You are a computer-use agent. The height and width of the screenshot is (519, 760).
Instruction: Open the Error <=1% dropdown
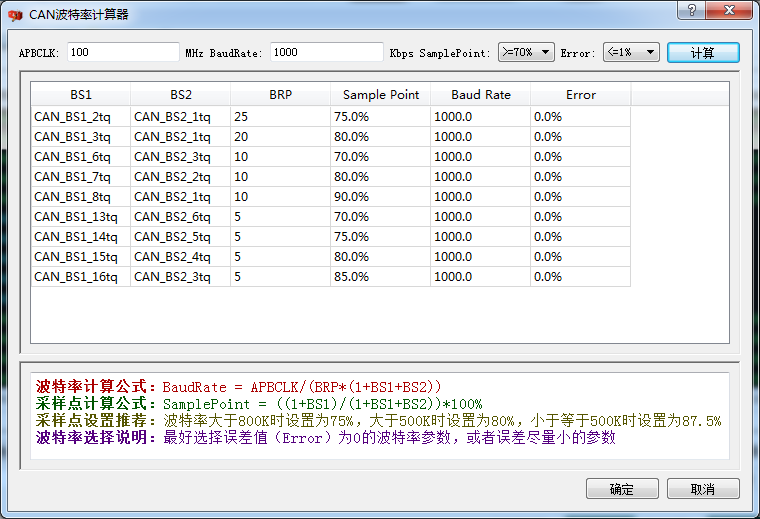coord(631,52)
